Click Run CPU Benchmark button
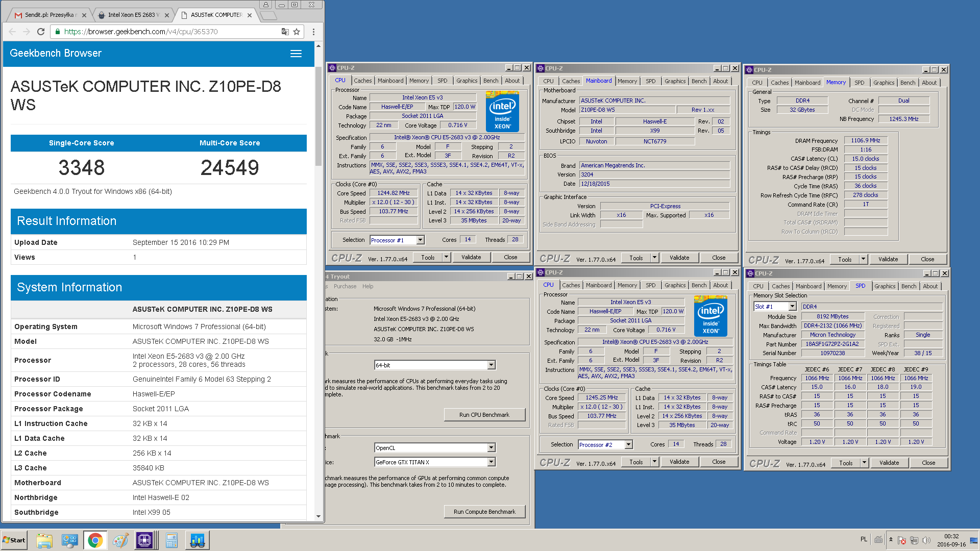The width and height of the screenshot is (980, 551). [484, 415]
